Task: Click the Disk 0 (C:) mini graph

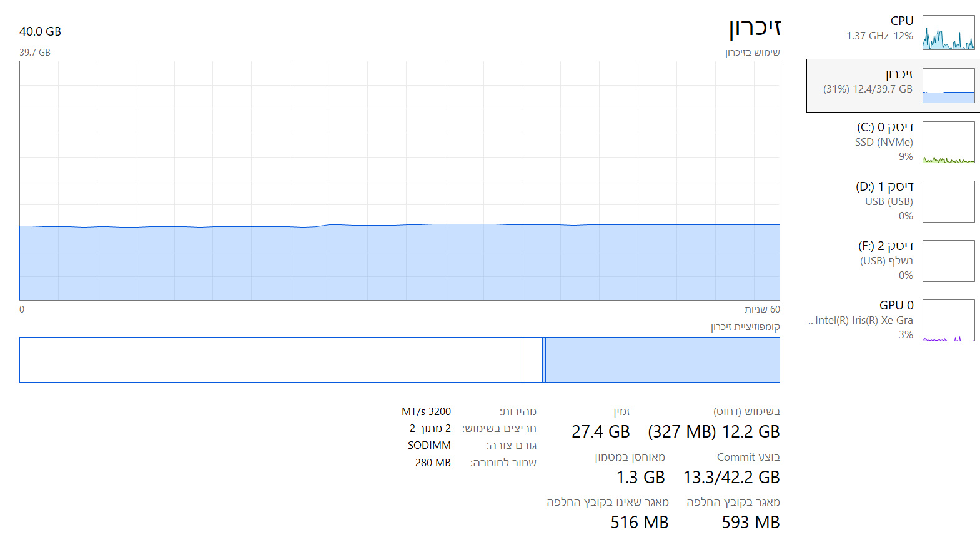Action: coord(948,143)
